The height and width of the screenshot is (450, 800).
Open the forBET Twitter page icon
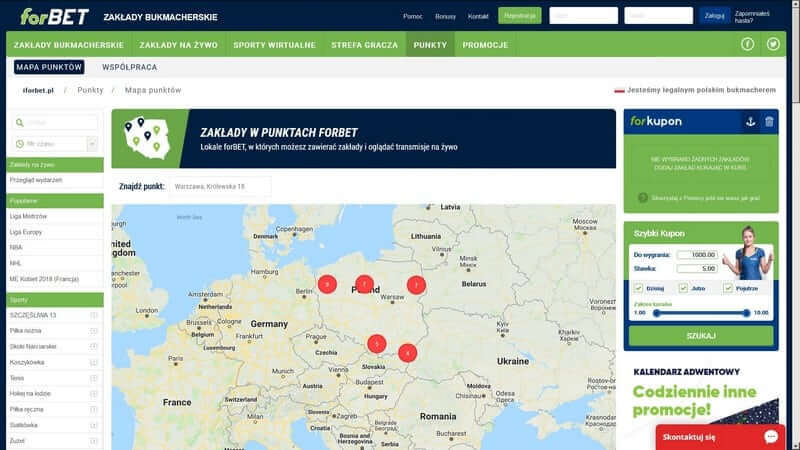pos(773,44)
